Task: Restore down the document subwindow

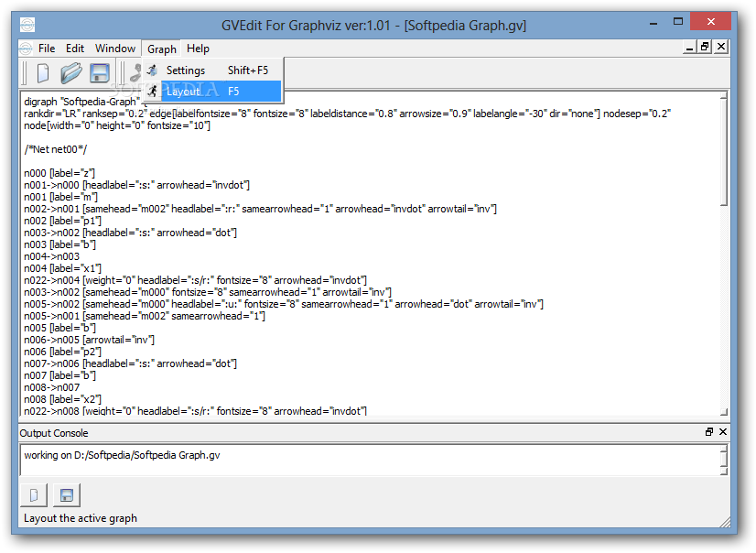Action: [706, 47]
